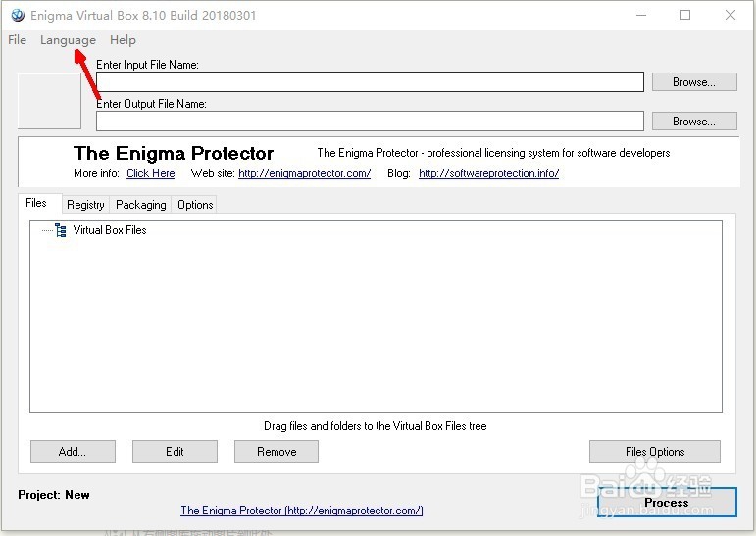The height and width of the screenshot is (536, 756).
Task: Click the Remove button
Action: pyautogui.click(x=277, y=451)
